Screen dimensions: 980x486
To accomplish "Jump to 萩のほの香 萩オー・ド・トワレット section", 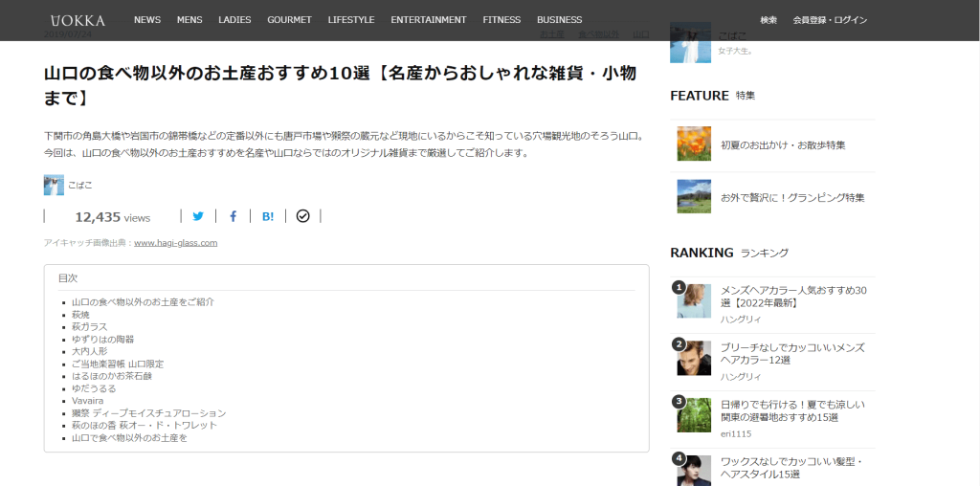I will tap(145, 425).
